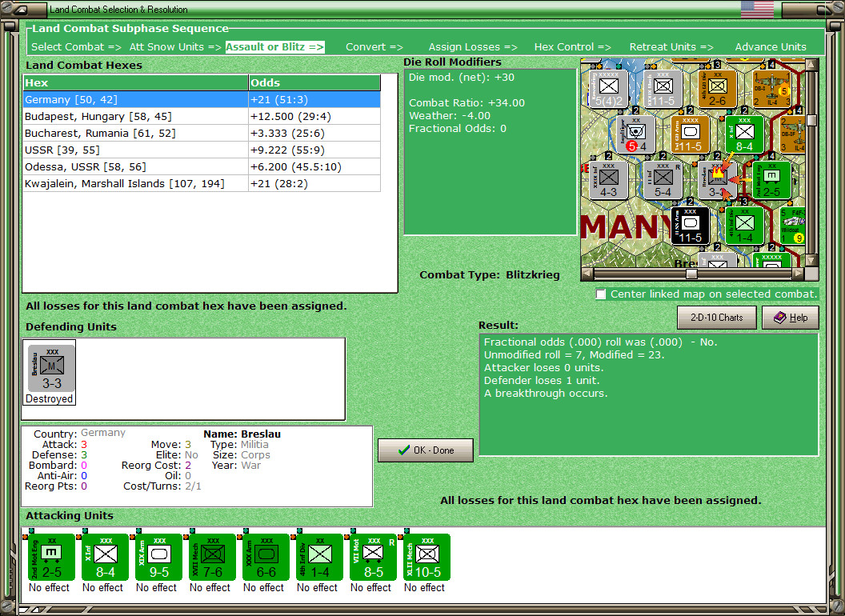Select the XIX Arm 9-5 attacking unit

158,558
